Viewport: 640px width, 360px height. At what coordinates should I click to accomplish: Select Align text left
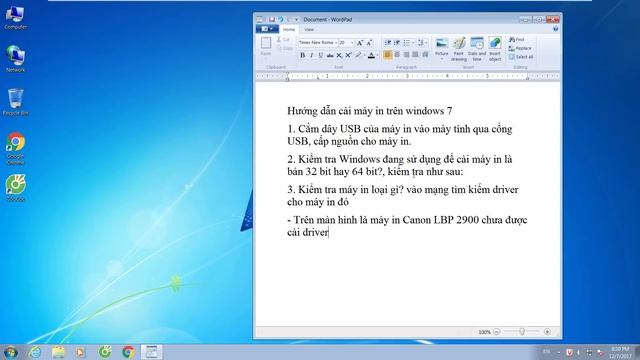[x=388, y=55]
